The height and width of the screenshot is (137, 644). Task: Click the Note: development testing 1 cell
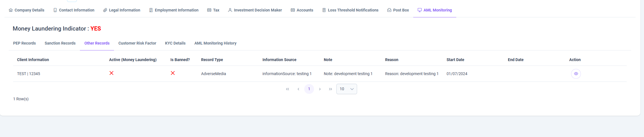(348, 74)
